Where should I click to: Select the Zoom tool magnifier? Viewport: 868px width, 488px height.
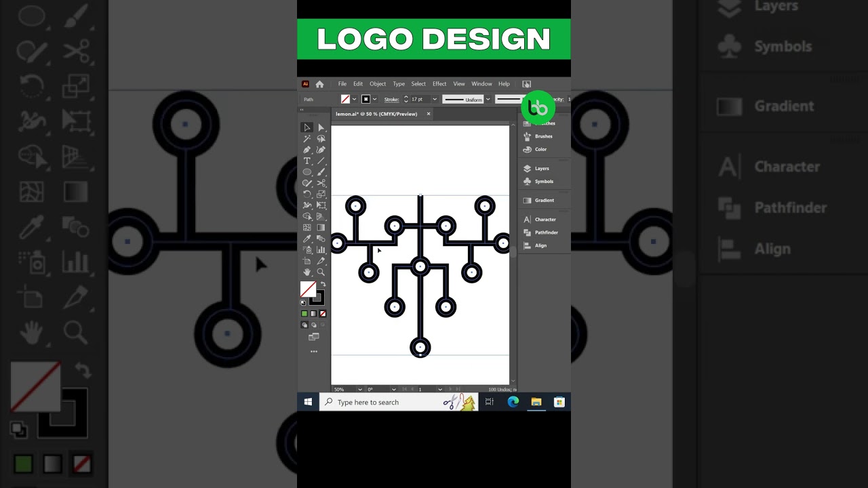coord(321,272)
